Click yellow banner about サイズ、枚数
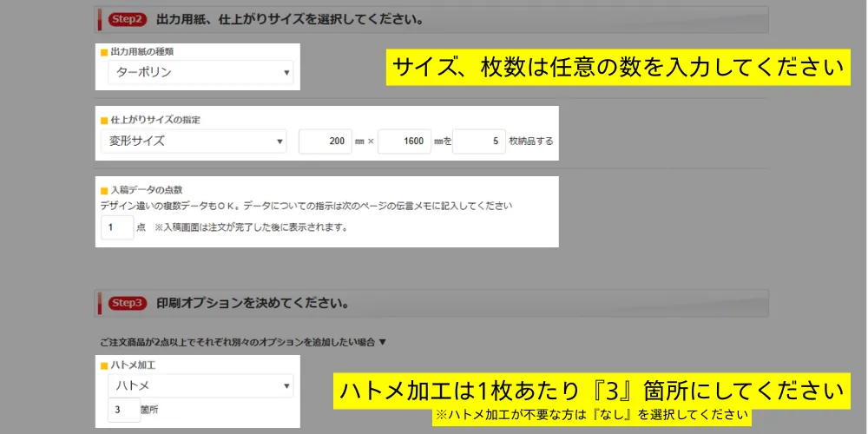The width and height of the screenshot is (868, 434). pyautogui.click(x=618, y=68)
